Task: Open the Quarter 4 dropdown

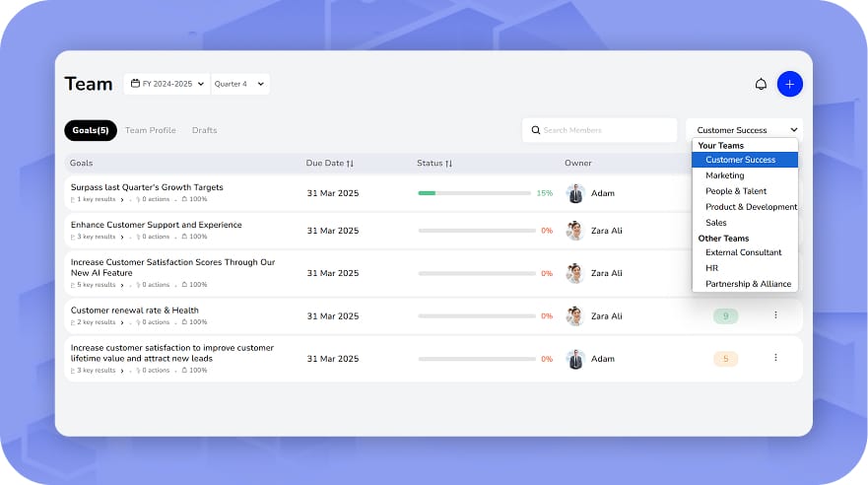Action: point(239,84)
